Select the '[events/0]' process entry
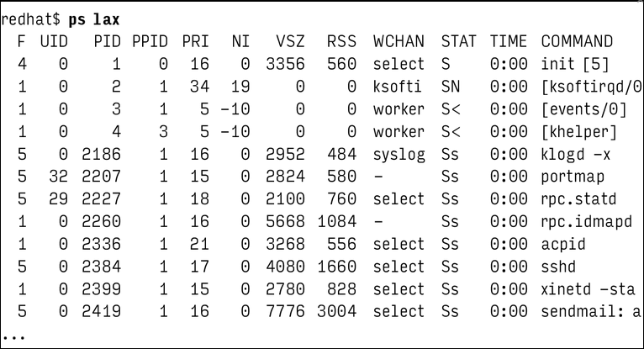Image resolution: width=644 pixels, height=349 pixels. pyautogui.click(x=583, y=109)
